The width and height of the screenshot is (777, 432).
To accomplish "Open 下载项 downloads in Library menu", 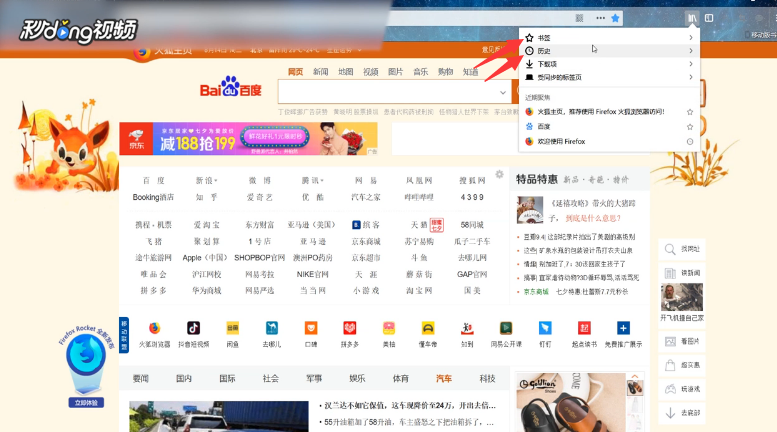I will click(x=610, y=64).
